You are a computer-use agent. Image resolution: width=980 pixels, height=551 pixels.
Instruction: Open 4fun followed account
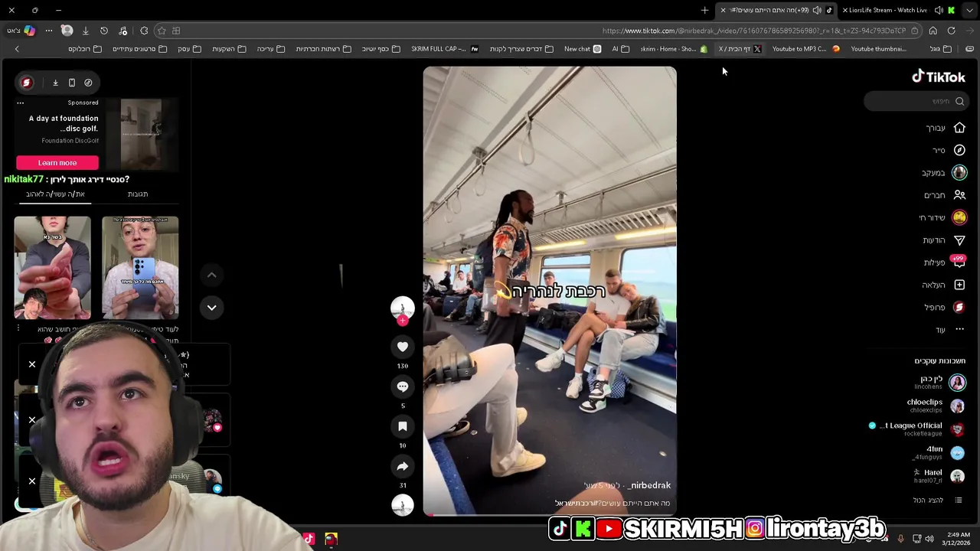939,452
